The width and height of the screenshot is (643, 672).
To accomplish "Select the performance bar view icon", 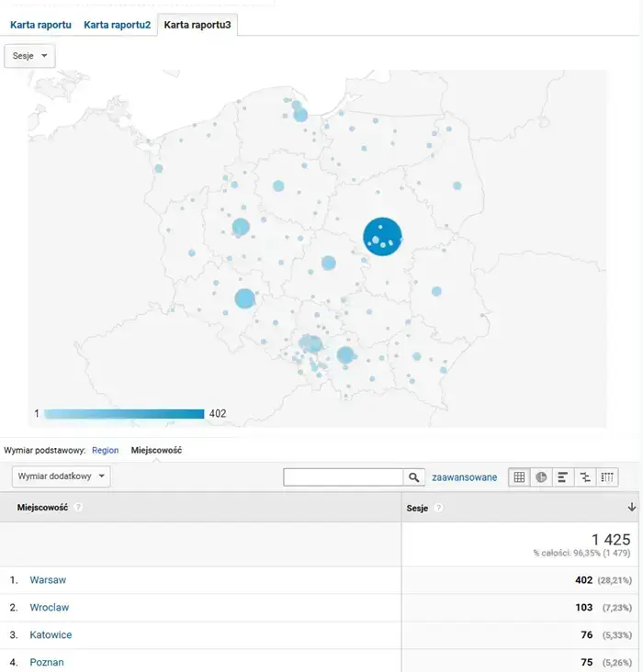I will 563,477.
